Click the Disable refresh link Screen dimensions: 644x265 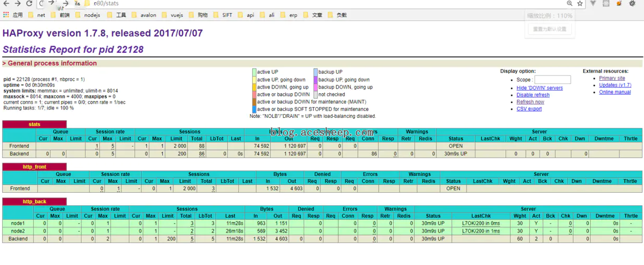coord(533,95)
